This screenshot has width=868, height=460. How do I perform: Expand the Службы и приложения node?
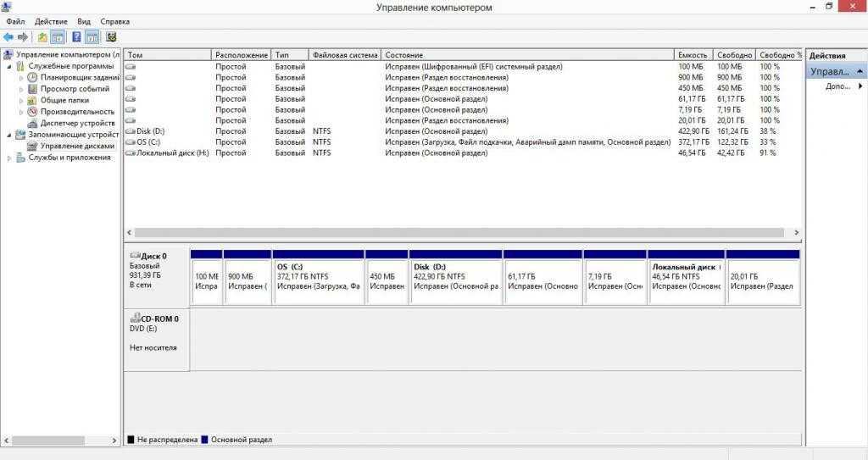coord(10,158)
